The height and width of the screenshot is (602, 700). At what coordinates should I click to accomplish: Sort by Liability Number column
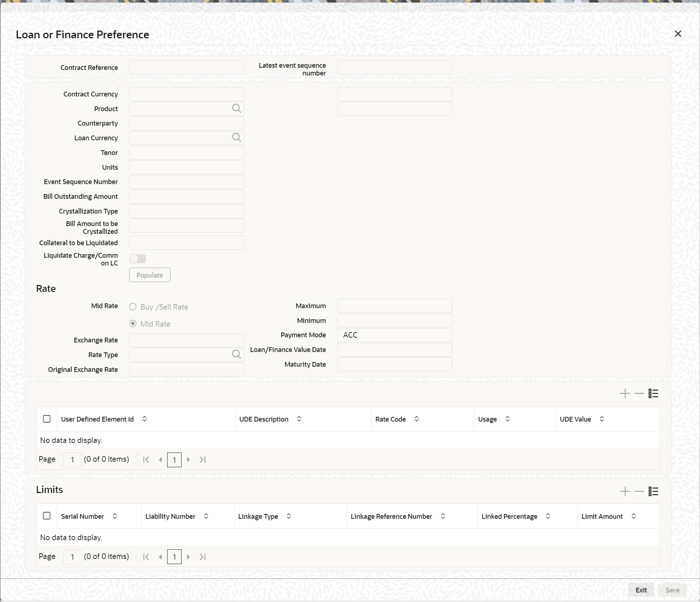(206, 516)
